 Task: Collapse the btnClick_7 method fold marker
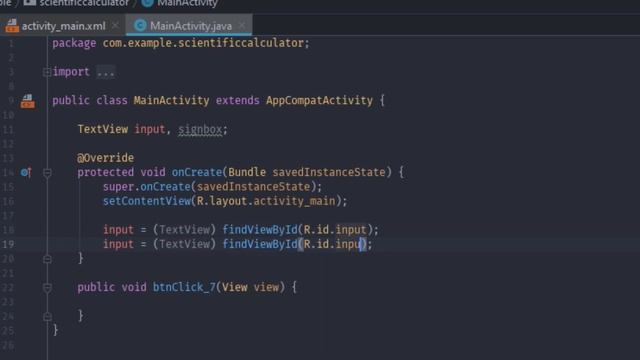47,288
